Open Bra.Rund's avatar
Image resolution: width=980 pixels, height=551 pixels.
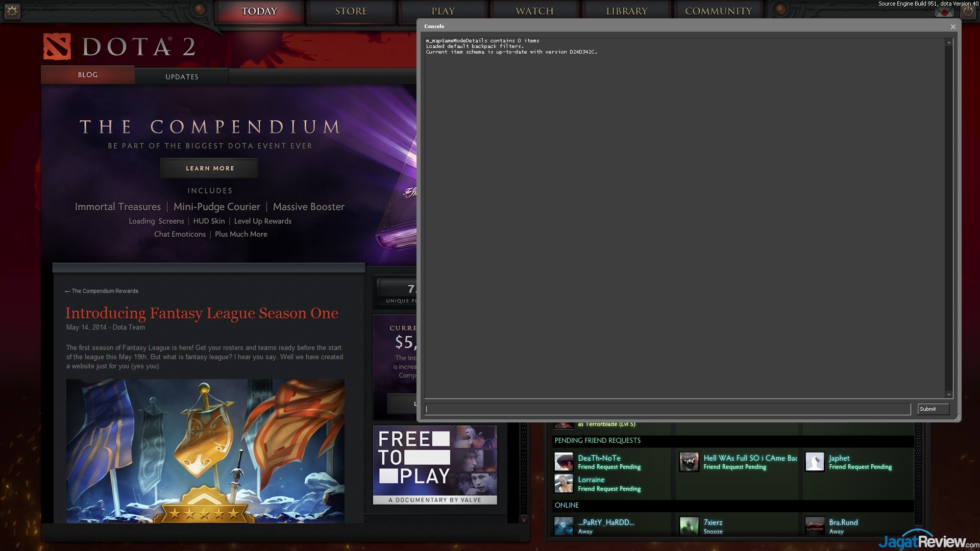pos(815,526)
